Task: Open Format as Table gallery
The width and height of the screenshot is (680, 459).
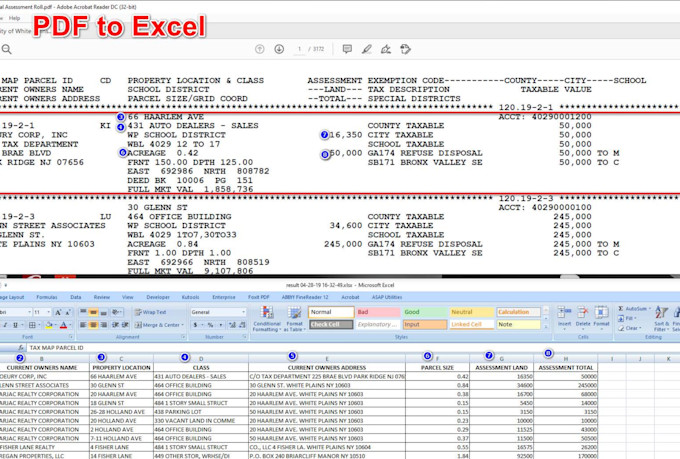Action: (294, 319)
